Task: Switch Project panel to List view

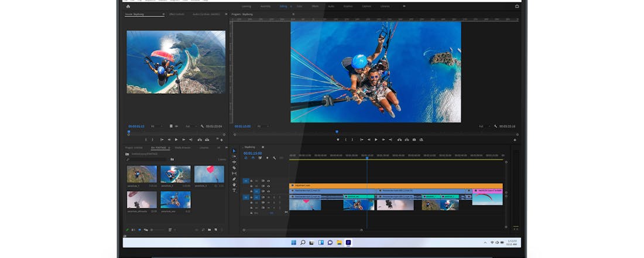Action: coord(133,230)
